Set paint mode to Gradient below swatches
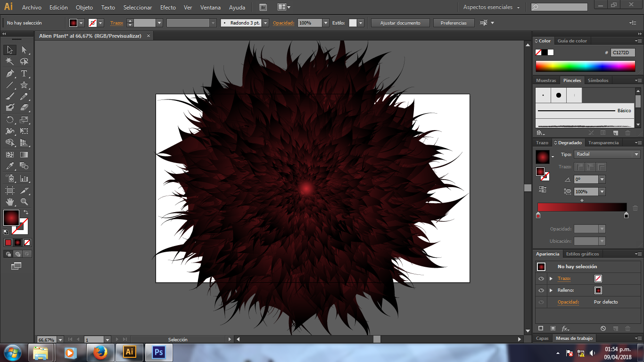644x362 pixels. tap(17, 242)
